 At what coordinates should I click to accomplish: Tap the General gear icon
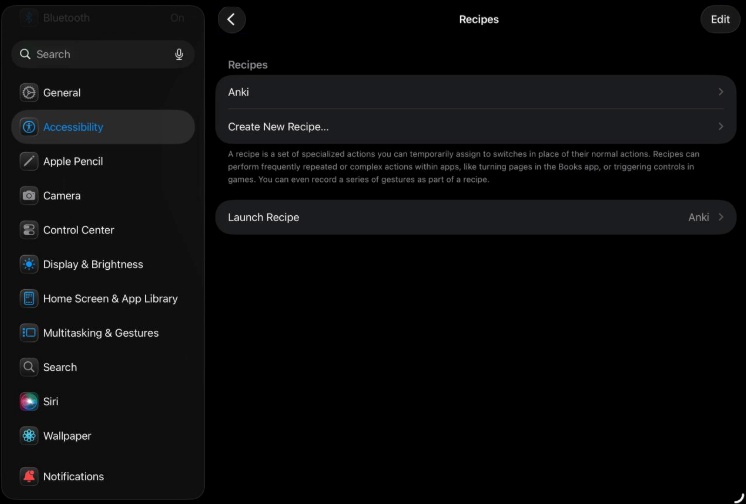[29, 93]
